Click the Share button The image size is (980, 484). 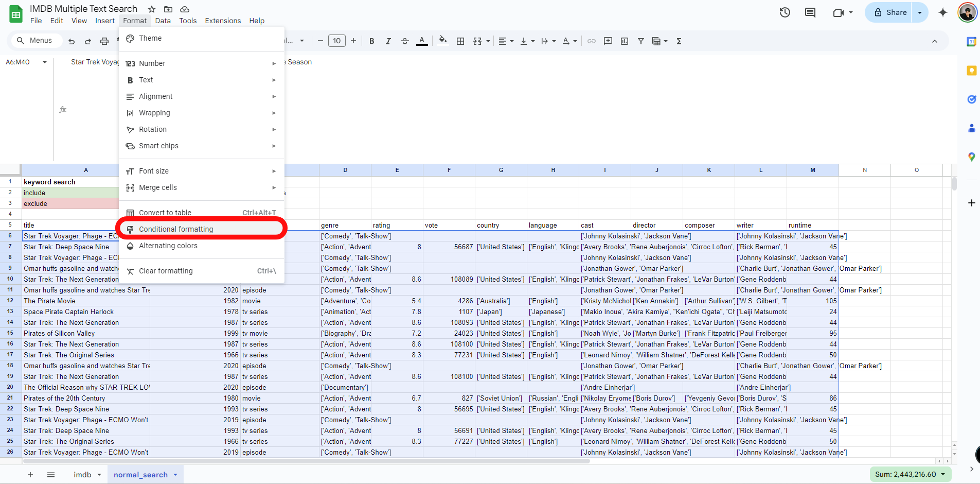coord(890,12)
